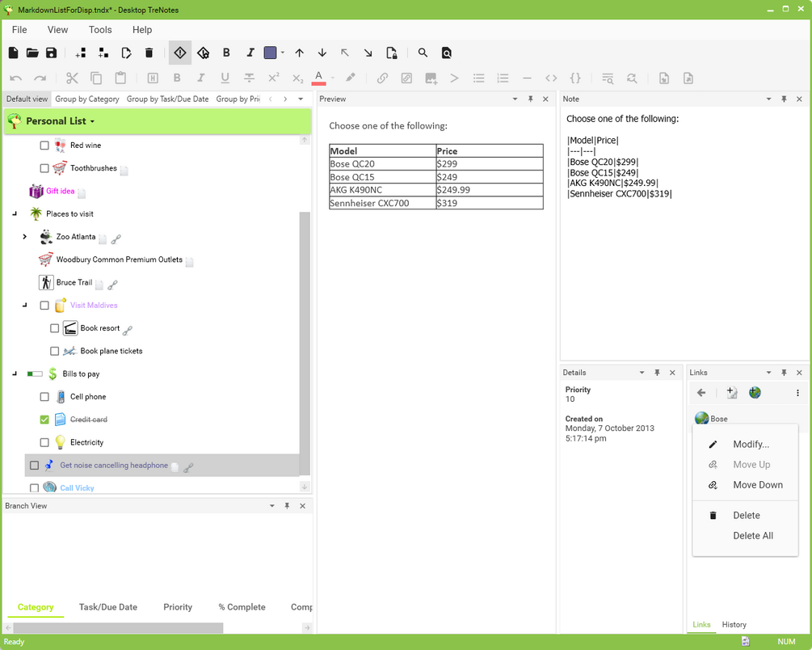Choose Modify... from context menu
Viewport: 812px width, 650px height.
point(745,445)
